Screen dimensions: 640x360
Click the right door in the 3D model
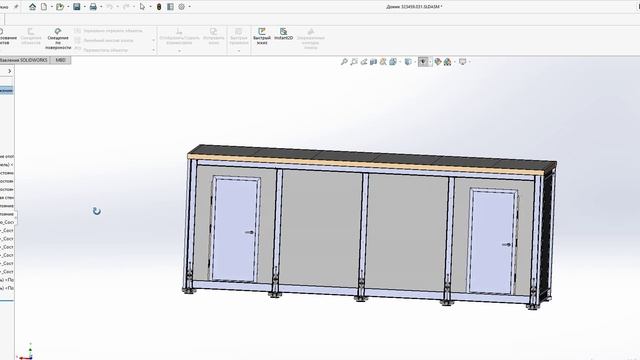coord(492,241)
